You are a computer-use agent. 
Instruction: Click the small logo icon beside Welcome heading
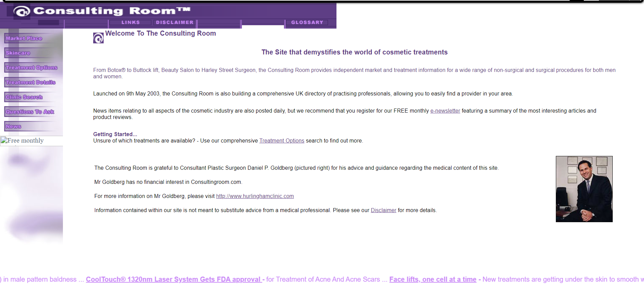98,38
